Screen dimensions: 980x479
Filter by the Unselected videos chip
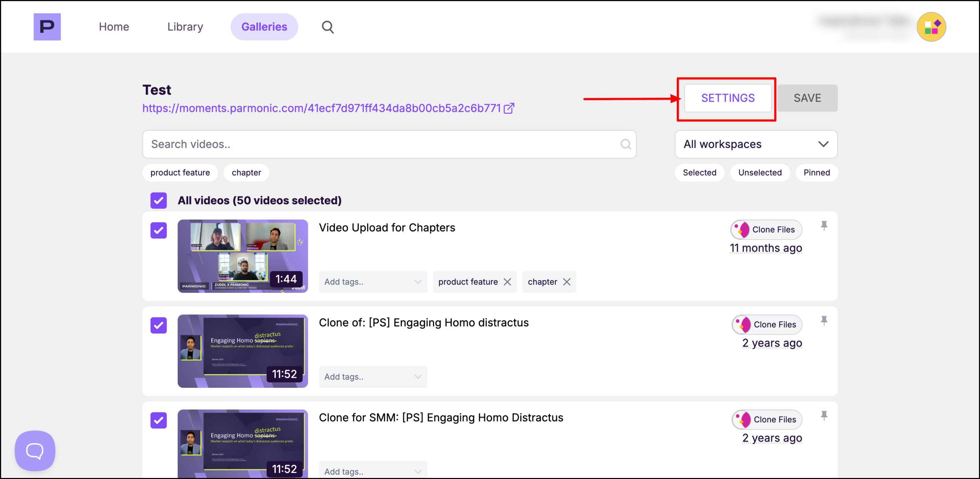759,173
